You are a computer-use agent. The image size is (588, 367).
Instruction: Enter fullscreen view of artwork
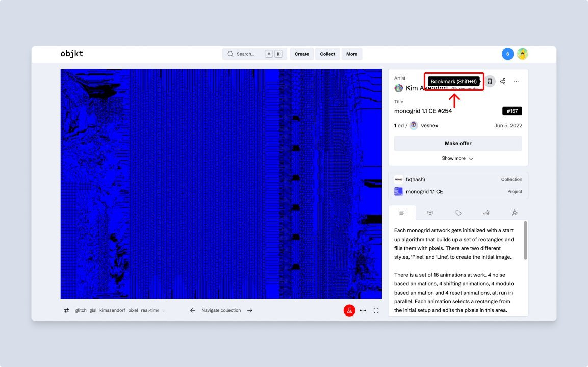(376, 310)
